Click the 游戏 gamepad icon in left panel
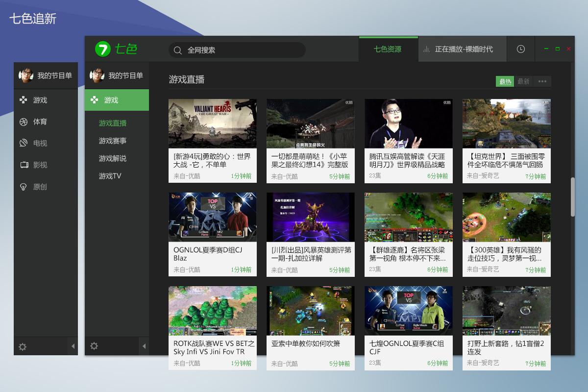The width and height of the screenshot is (588, 392). coord(24,100)
